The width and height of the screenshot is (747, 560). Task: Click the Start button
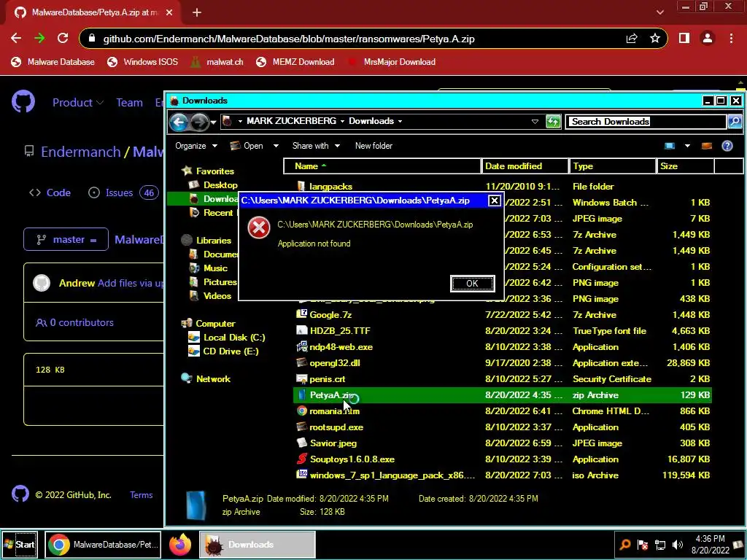[x=19, y=544]
